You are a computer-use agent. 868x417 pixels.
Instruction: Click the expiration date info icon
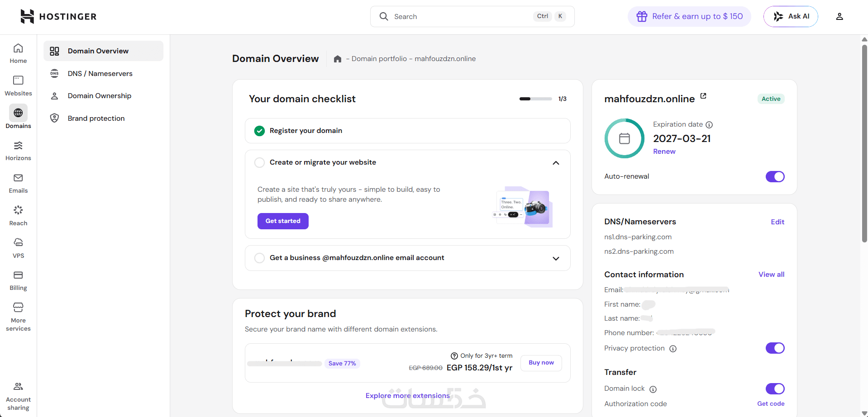(709, 125)
